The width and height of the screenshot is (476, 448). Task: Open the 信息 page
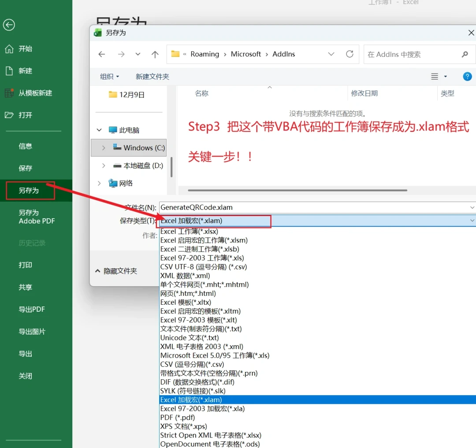click(x=25, y=146)
